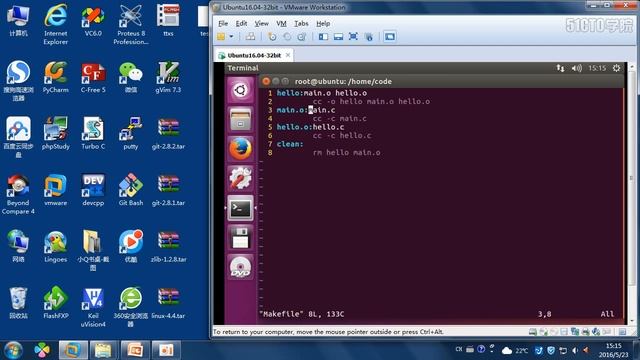Click Windows tray volume speaker icon
Viewport: 640px width, 360px height.
click(575, 350)
